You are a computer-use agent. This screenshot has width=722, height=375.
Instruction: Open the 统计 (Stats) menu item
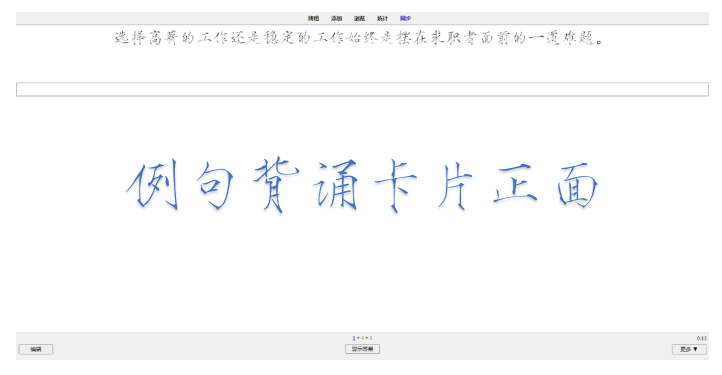(x=382, y=18)
